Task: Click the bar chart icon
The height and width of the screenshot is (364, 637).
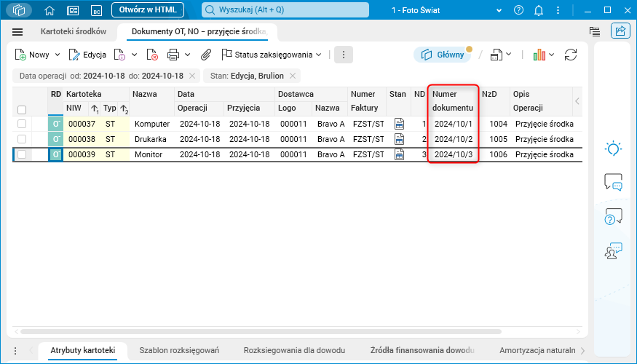Action: point(539,55)
